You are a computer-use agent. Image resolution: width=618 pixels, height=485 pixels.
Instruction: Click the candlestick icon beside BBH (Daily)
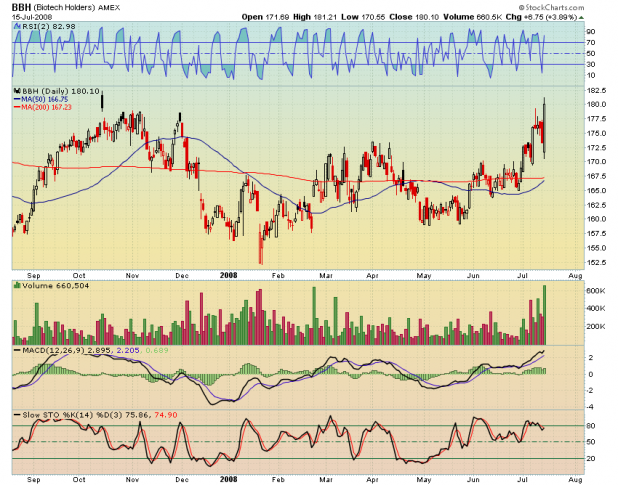(17, 91)
